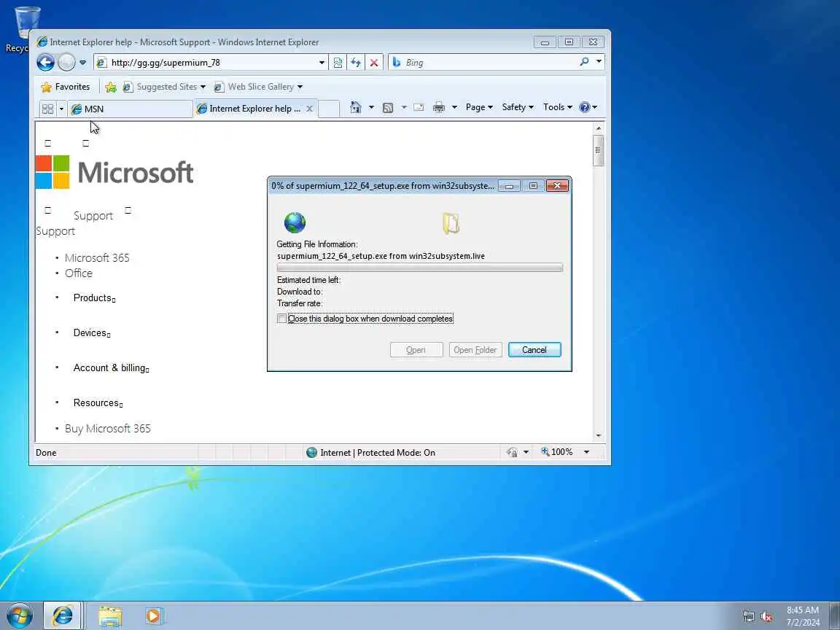Viewport: 840px width, 630px height.
Task: Click the folder icon in download dialog
Action: [451, 223]
